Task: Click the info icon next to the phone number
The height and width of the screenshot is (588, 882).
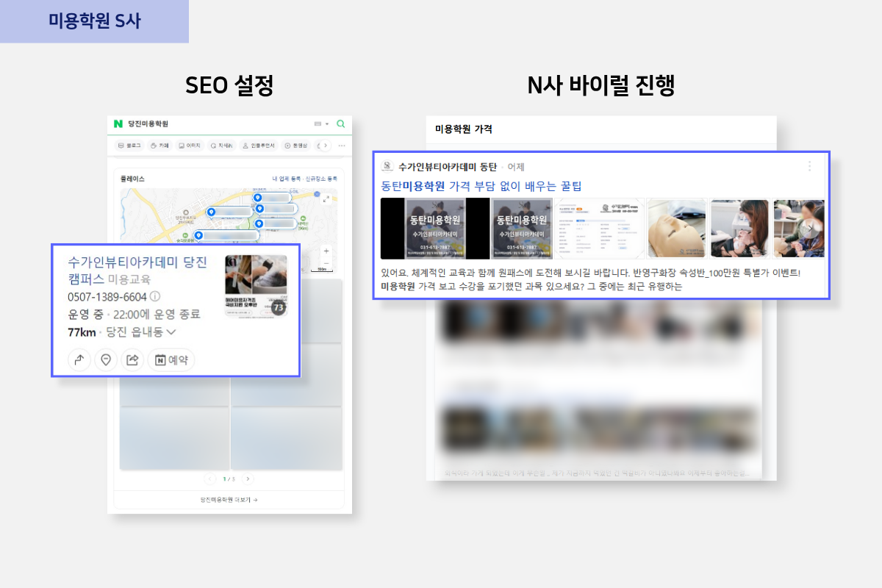Action: (154, 297)
